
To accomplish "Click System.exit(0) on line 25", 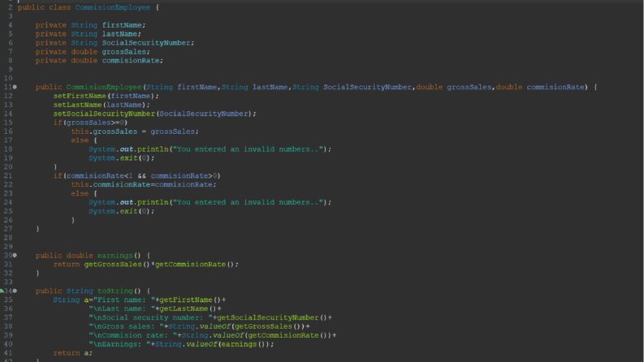I will click(122, 211).
